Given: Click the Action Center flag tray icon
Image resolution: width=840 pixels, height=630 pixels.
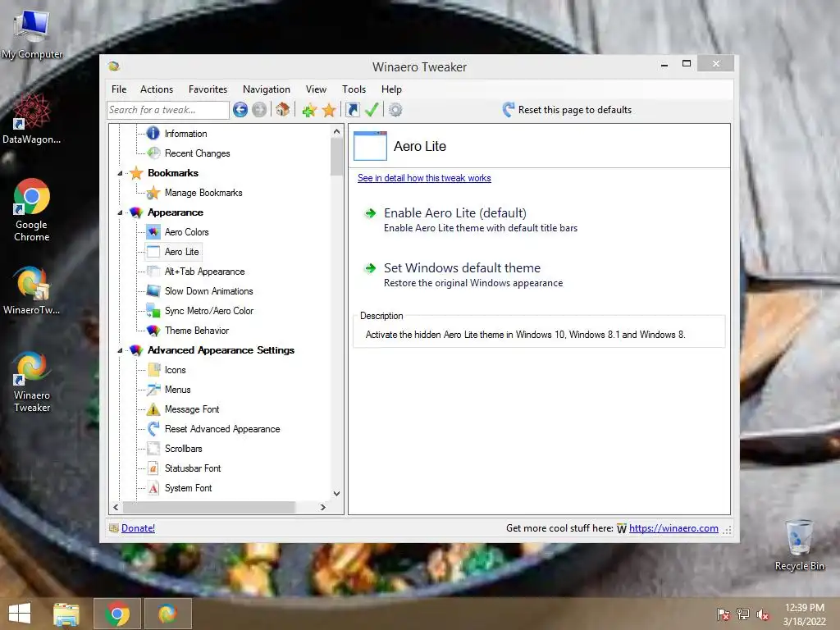Looking at the screenshot, I should tap(723, 614).
